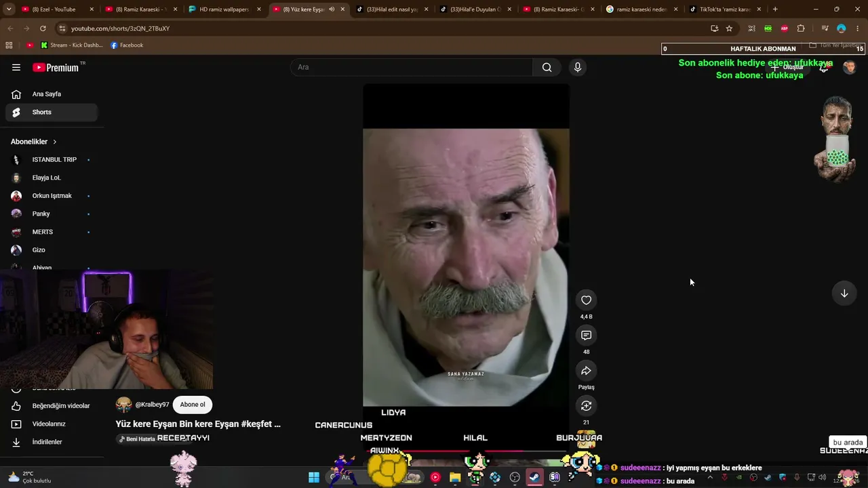Show hidden system tray icons chevron
The height and width of the screenshot is (488, 868).
pyautogui.click(x=710, y=477)
